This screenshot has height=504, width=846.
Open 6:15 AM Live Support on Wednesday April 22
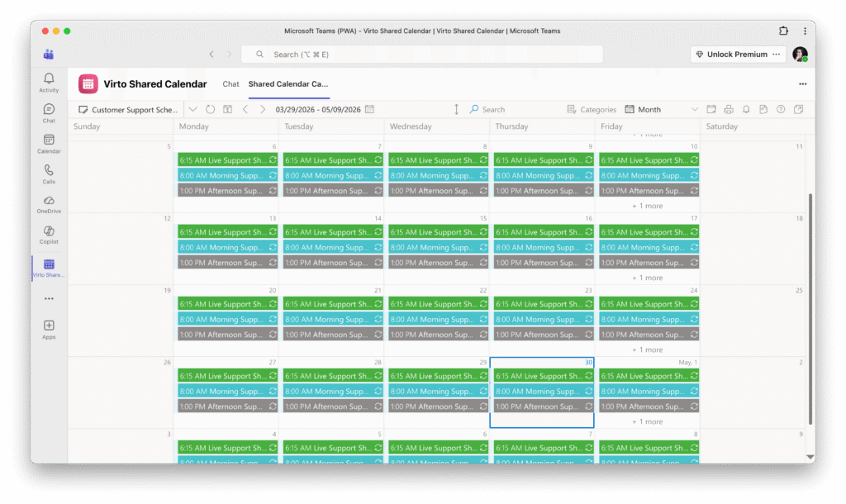click(438, 303)
